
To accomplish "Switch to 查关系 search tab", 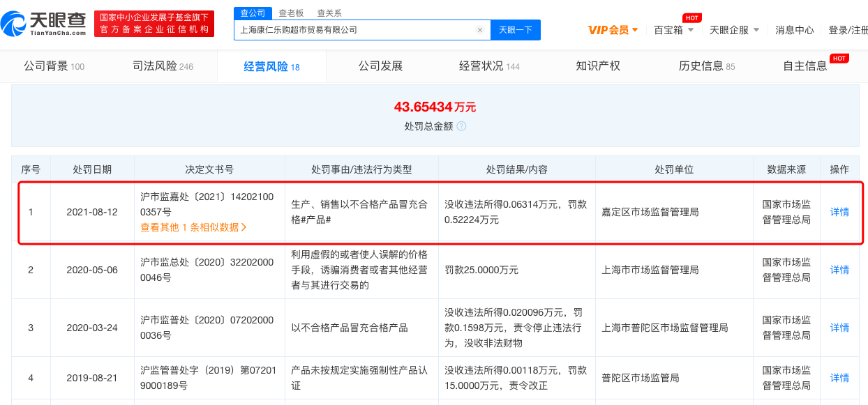I will pos(329,13).
